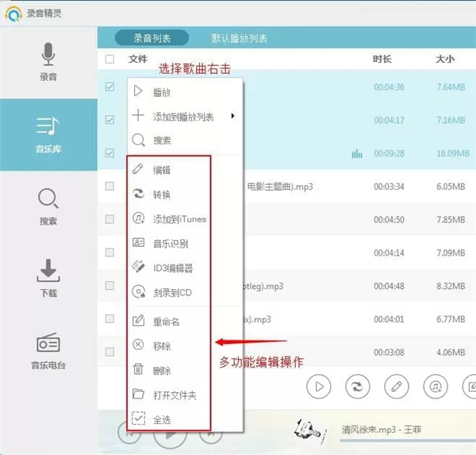Image resolution: width=476 pixels, height=455 pixels.
Task: Click the convert arrows icon beside 转换
Action: pos(138,194)
